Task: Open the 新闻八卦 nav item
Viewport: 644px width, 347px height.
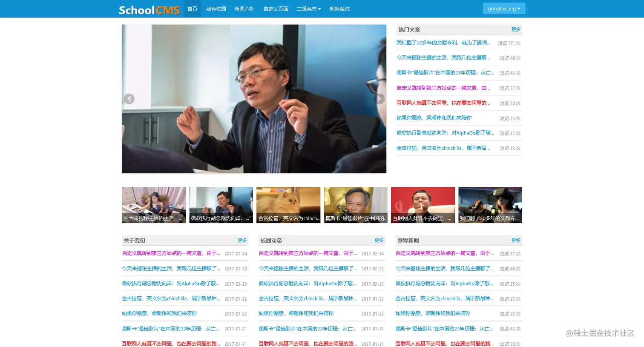Action: pos(244,9)
